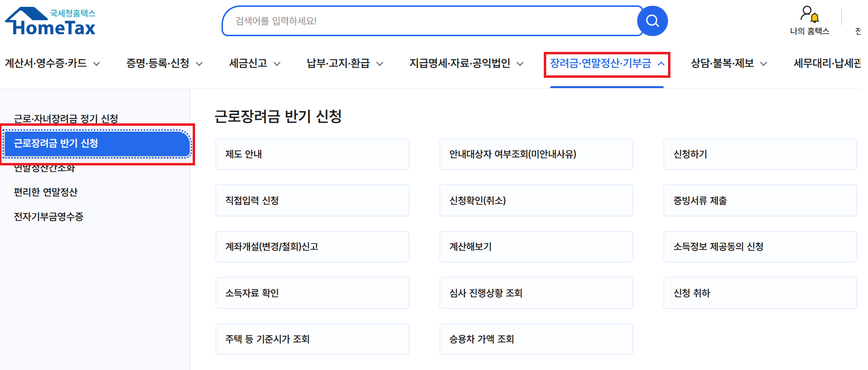The height and width of the screenshot is (370, 868).
Task: Collapse 장려금·연말정산·기부금 menu chevron
Action: click(661, 64)
